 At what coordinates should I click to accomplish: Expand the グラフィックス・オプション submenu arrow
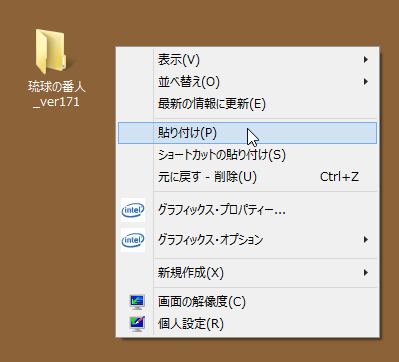pyautogui.click(x=366, y=240)
